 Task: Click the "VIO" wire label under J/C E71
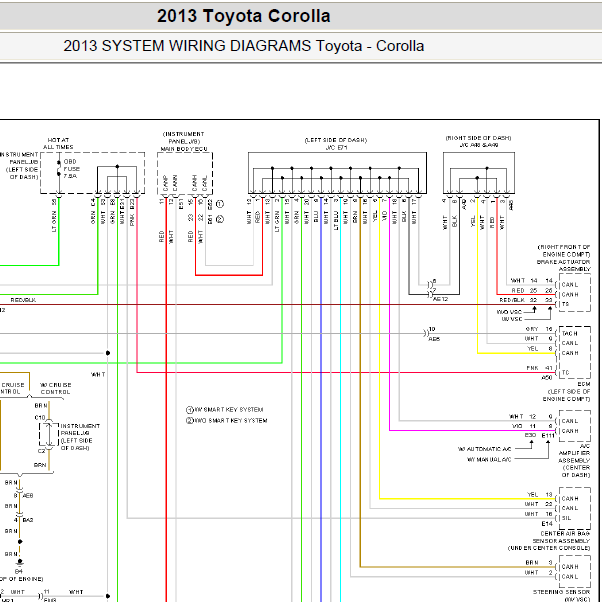click(385, 215)
